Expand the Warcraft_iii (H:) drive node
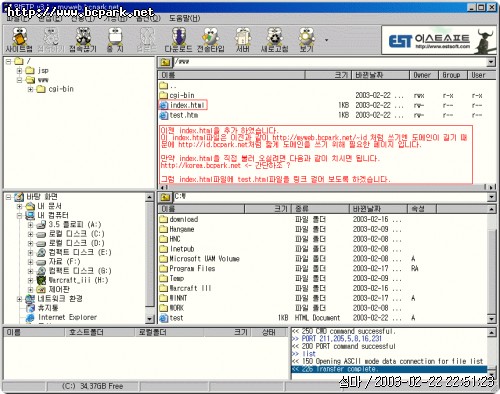 pyautogui.click(x=30, y=280)
